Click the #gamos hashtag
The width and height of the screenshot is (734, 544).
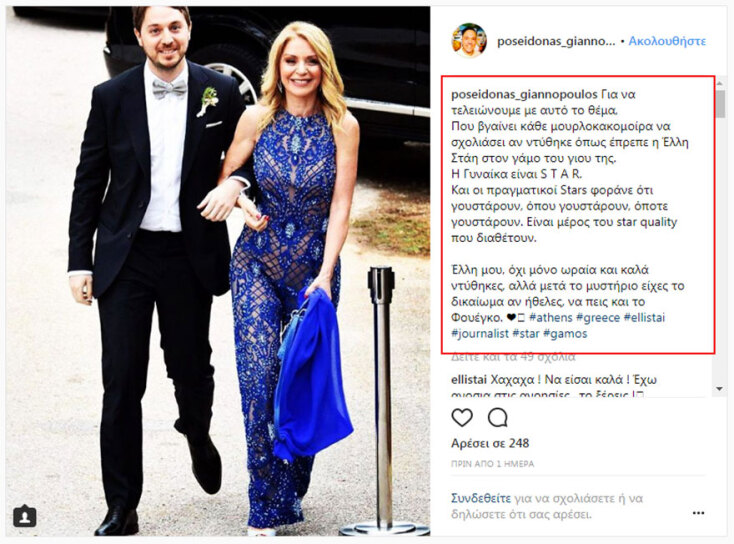point(565,333)
